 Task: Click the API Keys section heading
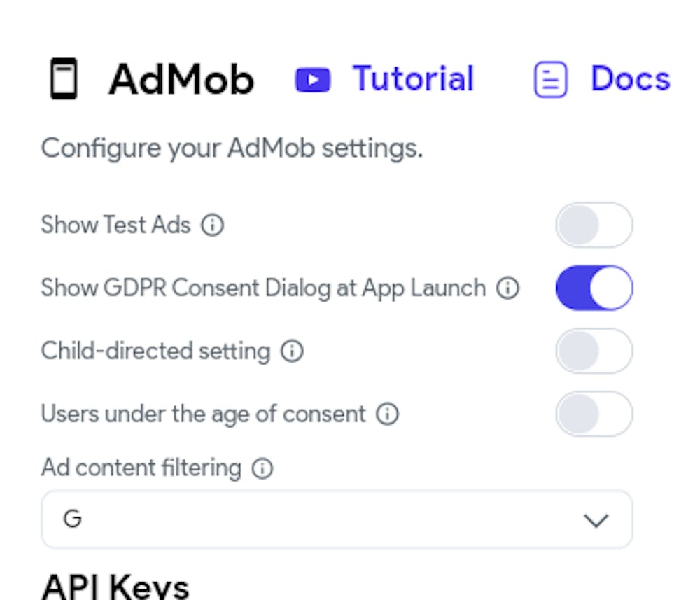[115, 585]
